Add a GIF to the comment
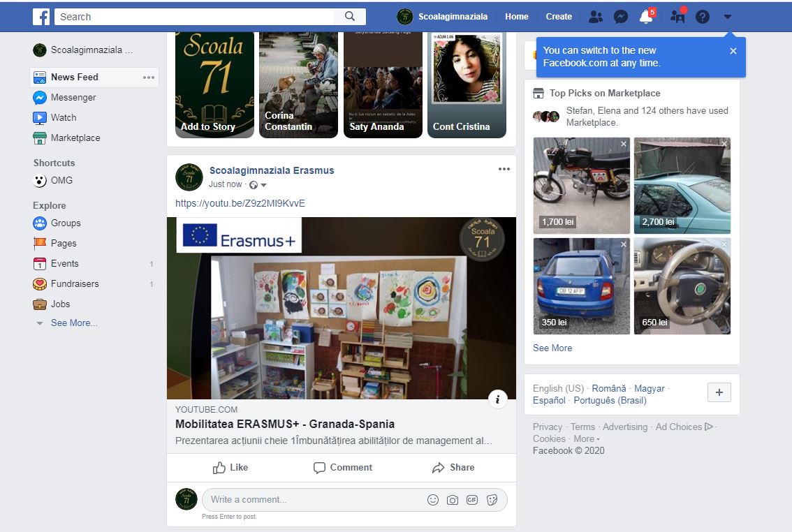792x532 pixels. [472, 500]
